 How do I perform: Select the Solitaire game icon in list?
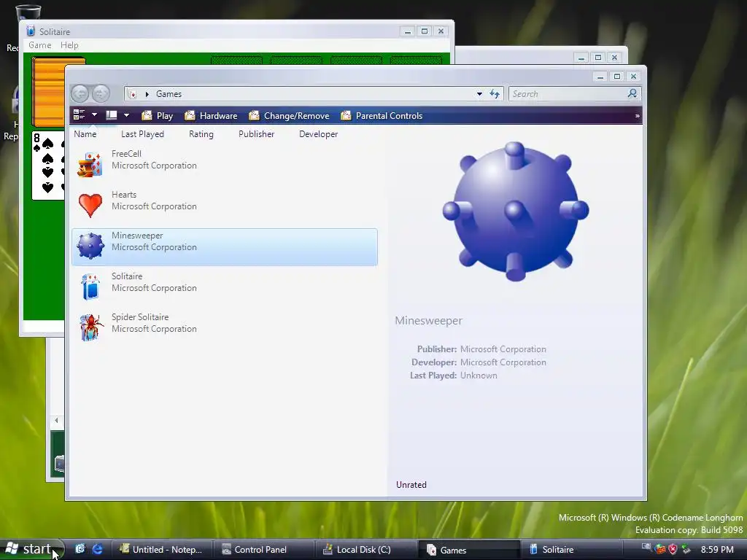coord(90,287)
